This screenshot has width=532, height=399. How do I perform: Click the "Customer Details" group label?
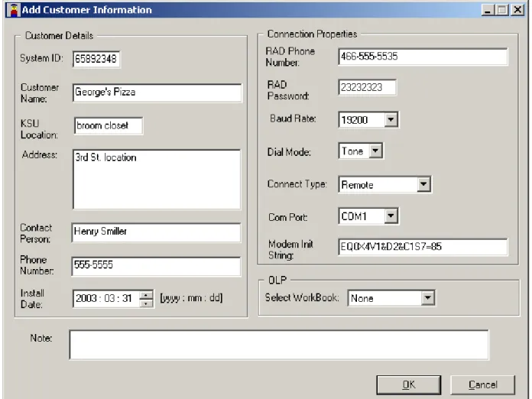(59, 36)
